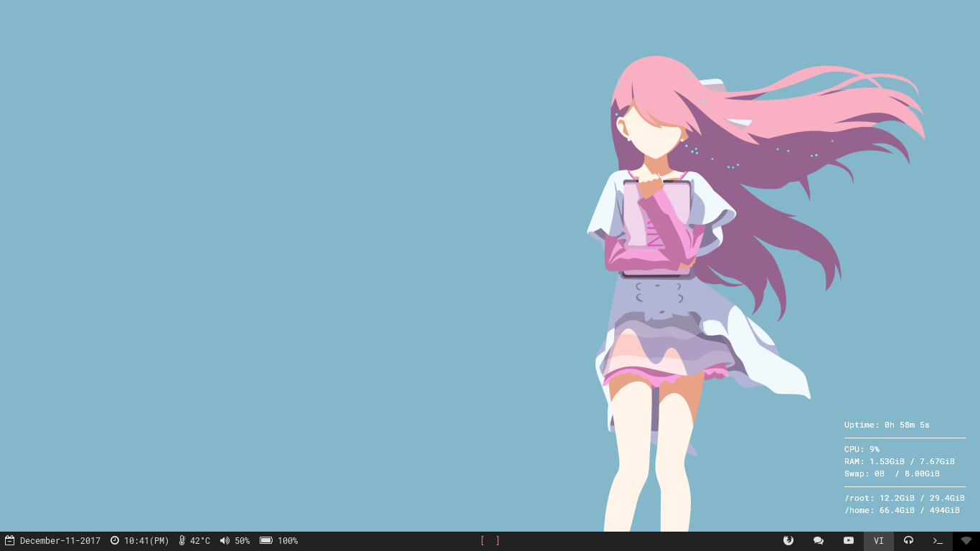
Task: Click the 100% battery level text
Action: point(288,541)
